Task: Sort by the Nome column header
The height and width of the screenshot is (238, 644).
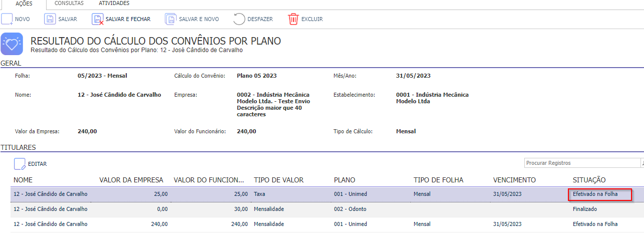Action: (x=24, y=180)
